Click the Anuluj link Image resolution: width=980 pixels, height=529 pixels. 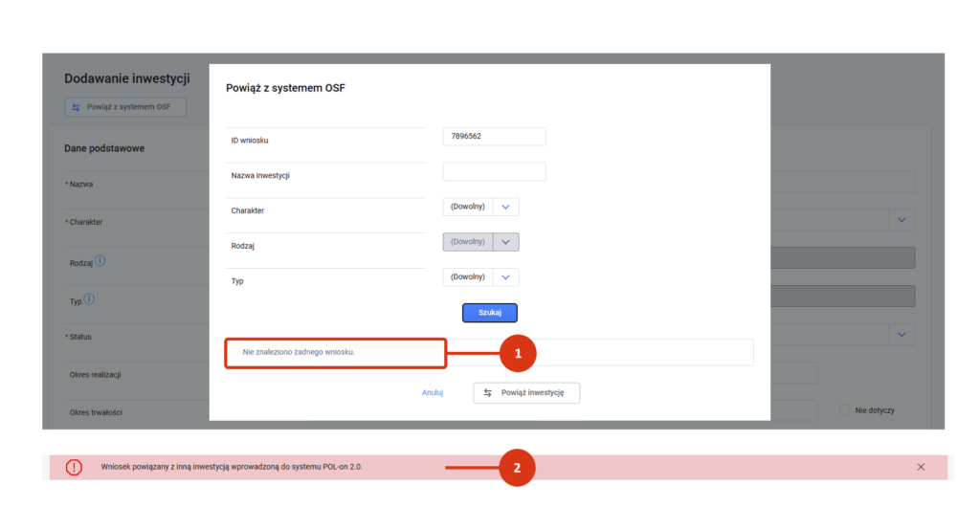click(x=432, y=393)
